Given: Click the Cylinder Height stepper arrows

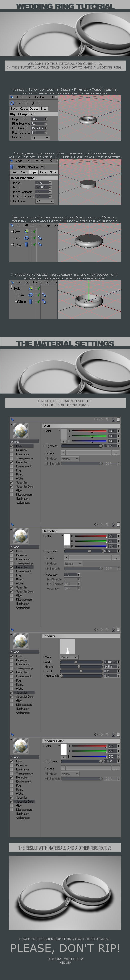Looking at the screenshot, I should 50,188.
